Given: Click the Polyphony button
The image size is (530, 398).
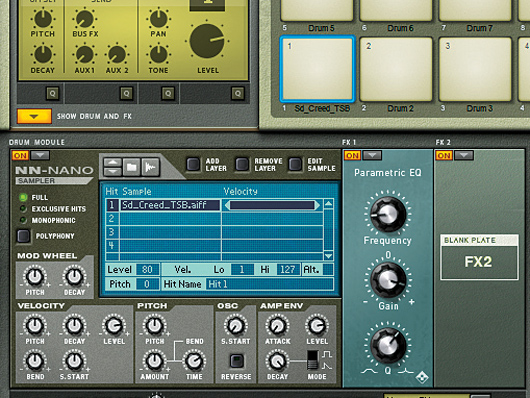Looking at the screenshot, I should tap(23, 236).
